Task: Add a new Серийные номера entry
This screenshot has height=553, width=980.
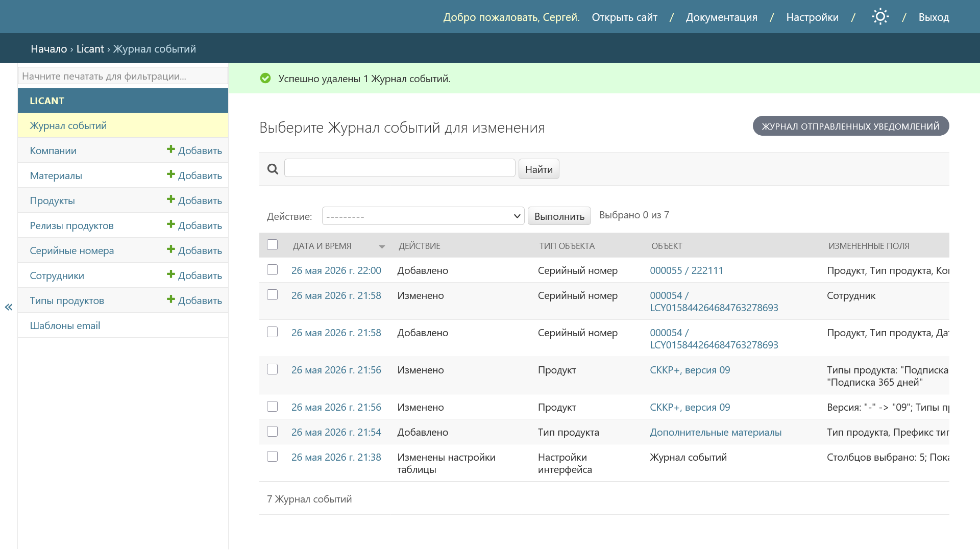Action: (x=194, y=250)
